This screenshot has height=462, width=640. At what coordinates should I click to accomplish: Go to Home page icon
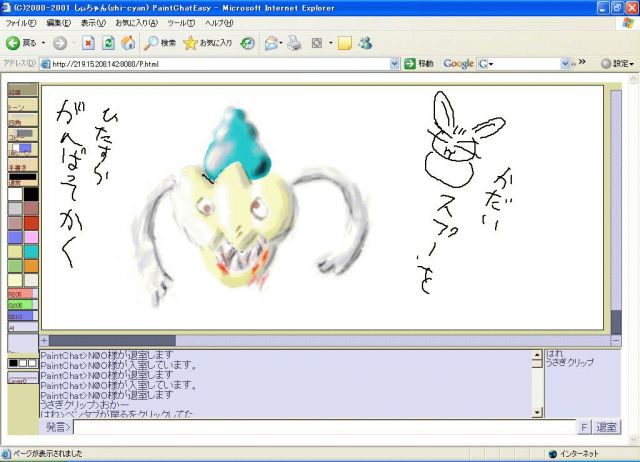point(128,43)
